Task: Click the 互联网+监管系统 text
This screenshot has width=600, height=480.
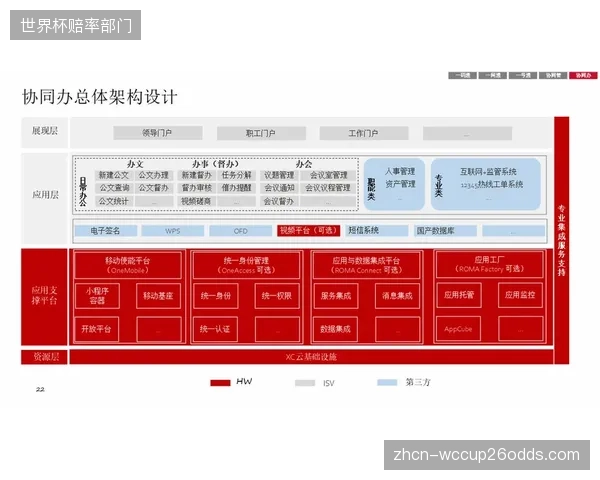Action: pos(488,171)
